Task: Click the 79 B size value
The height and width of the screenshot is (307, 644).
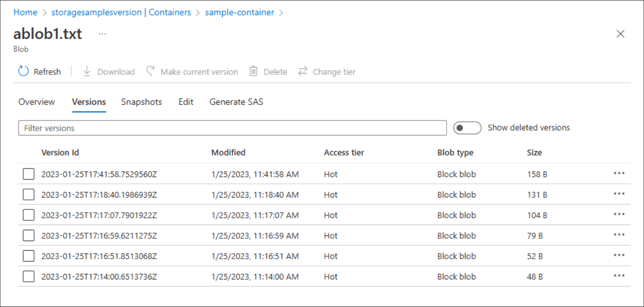Action: [535, 235]
